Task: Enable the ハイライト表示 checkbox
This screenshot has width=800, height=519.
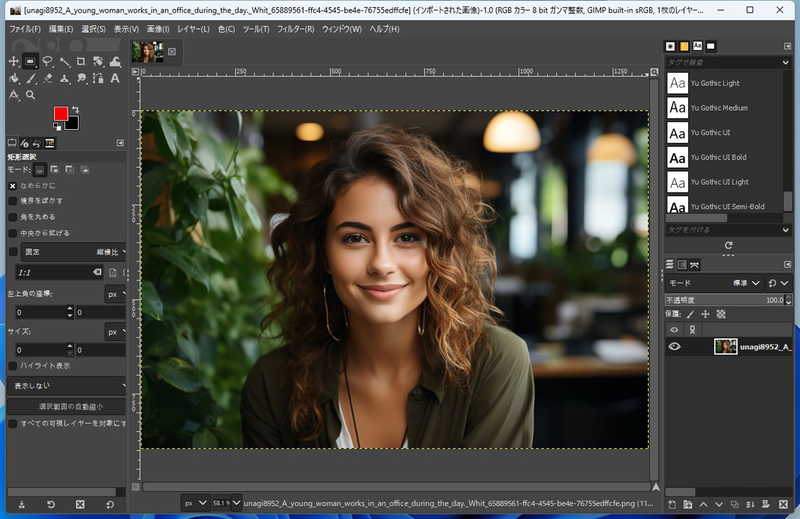Action: [13, 366]
